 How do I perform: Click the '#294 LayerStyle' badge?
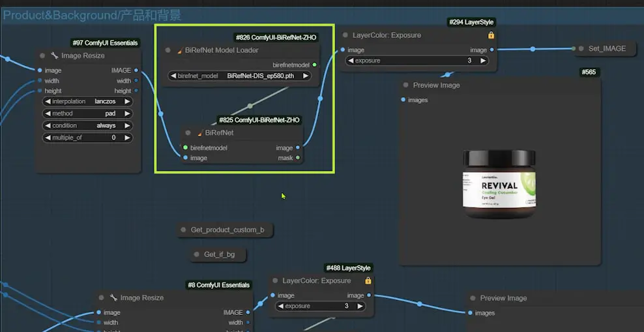point(471,22)
